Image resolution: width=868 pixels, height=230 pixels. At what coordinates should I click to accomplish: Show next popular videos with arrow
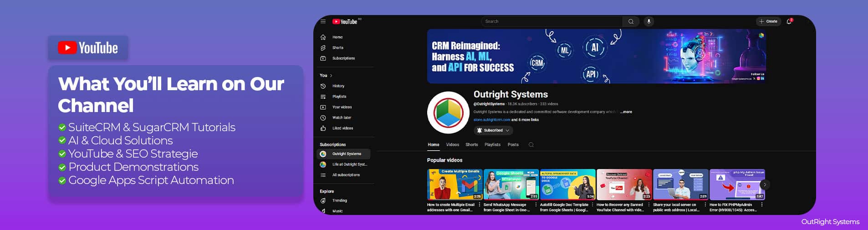765,184
